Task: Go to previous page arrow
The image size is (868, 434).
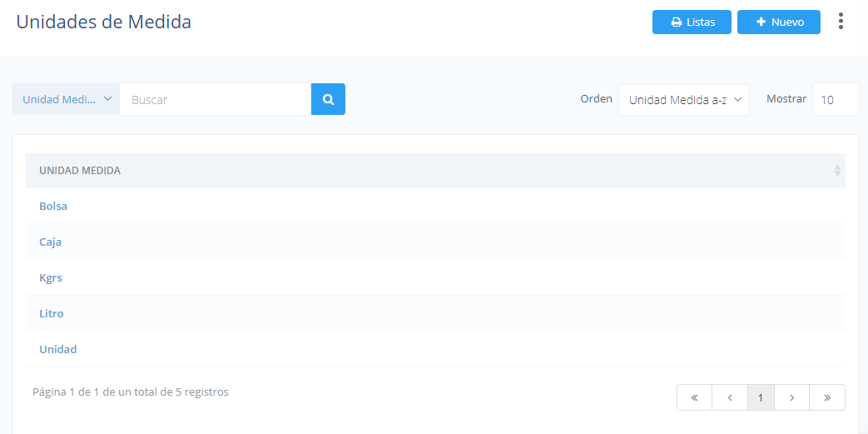Action: [730, 397]
